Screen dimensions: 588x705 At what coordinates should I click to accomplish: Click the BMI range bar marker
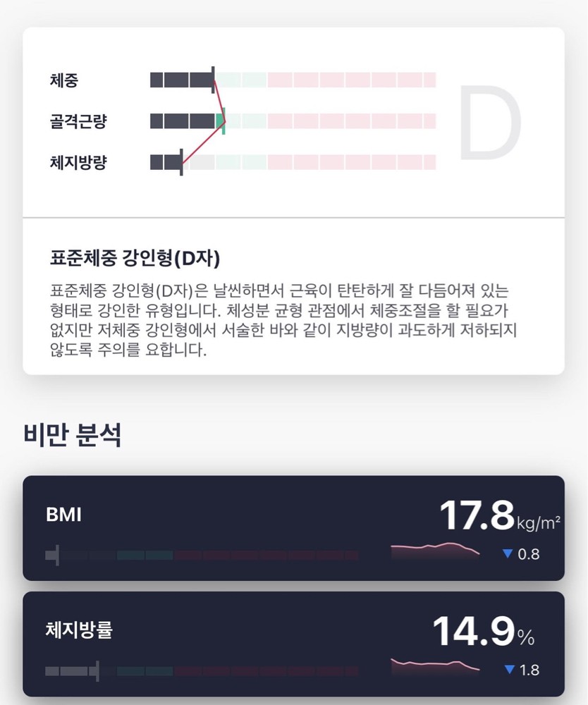[56, 556]
